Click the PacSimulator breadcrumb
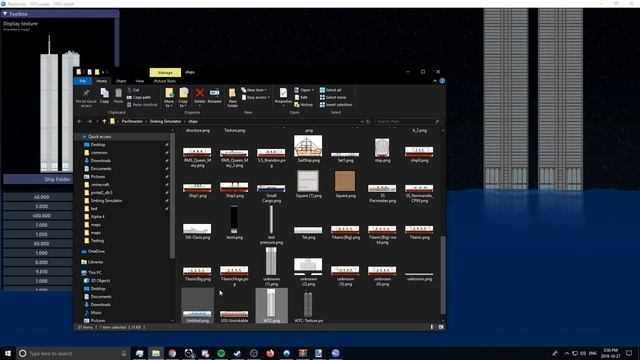 click(132, 121)
